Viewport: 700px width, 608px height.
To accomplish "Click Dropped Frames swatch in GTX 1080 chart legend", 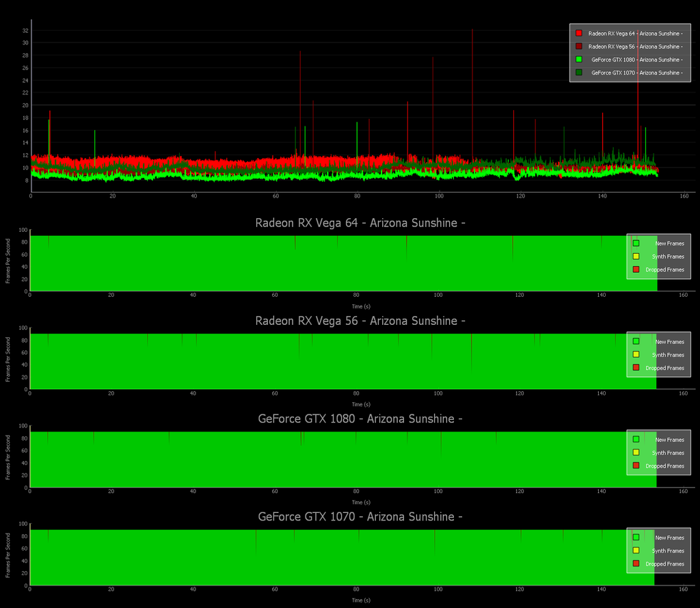I will 636,465.
